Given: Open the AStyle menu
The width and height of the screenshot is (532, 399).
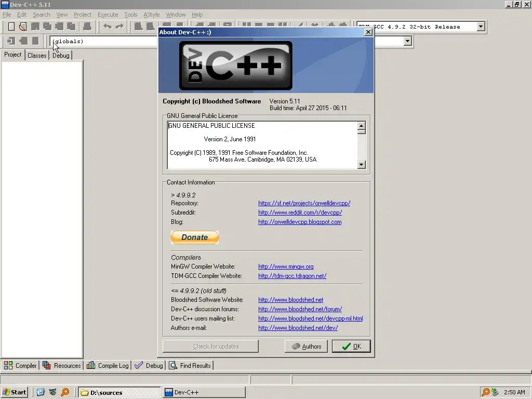Looking at the screenshot, I should coord(151,15).
